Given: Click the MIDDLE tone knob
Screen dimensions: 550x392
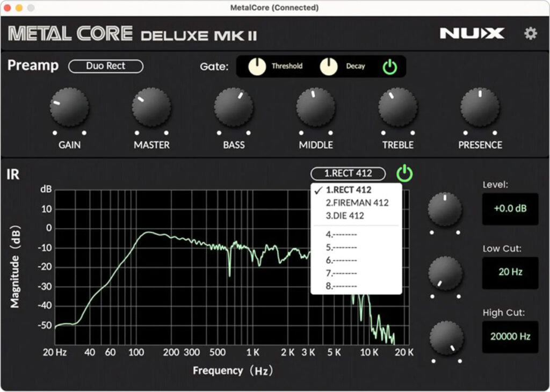Looking at the screenshot, I should (316, 107).
